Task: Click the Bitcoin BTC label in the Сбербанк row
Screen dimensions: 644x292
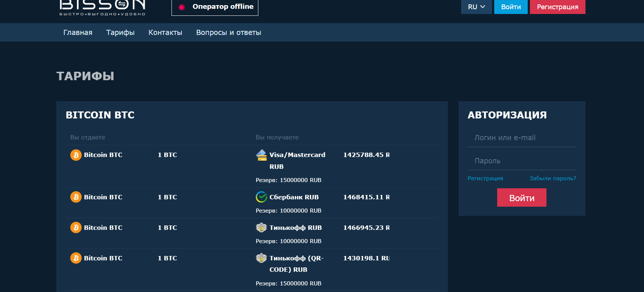Action: pos(103,197)
